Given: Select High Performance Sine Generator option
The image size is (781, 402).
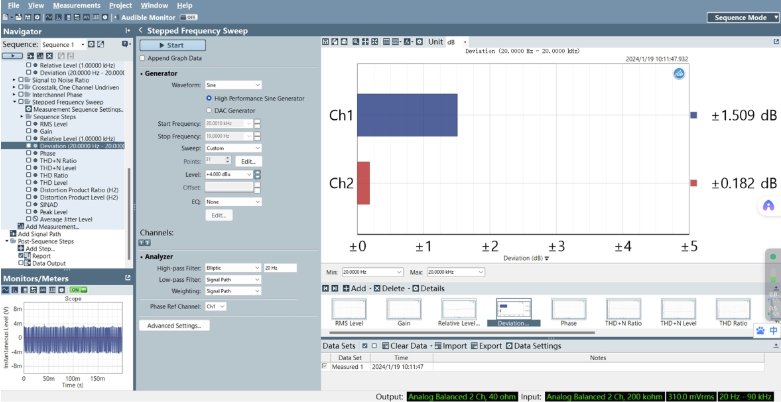Looking at the screenshot, I should (209, 98).
